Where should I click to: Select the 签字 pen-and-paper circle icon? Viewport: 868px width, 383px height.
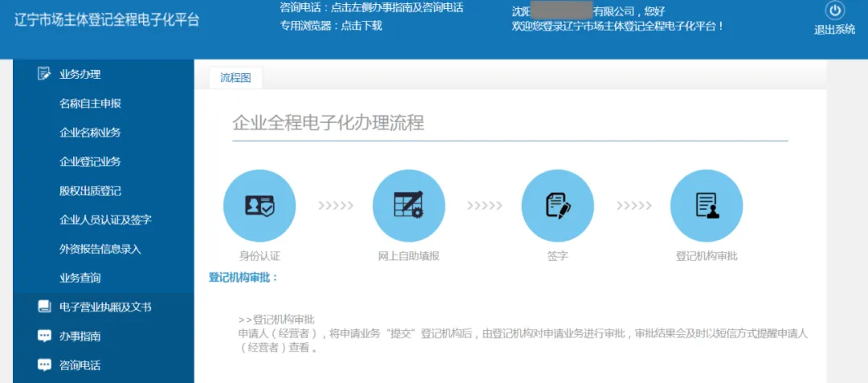[x=558, y=206]
